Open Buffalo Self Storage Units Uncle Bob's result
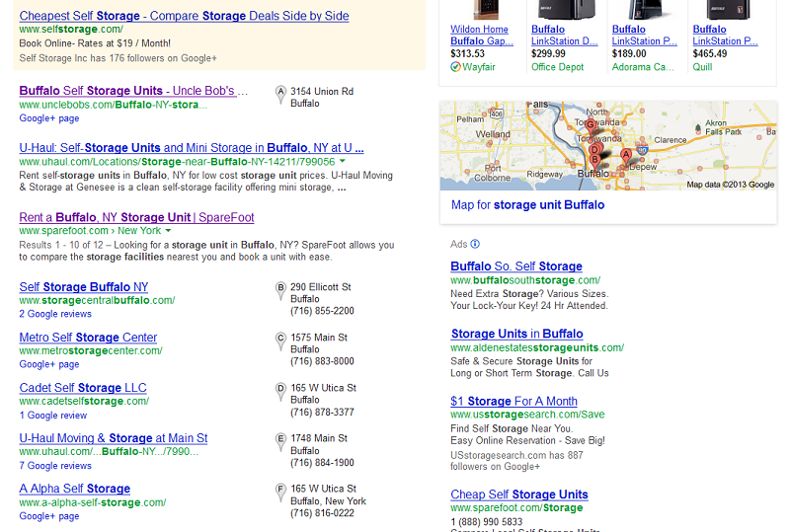Viewport: 790px width, 532px height. coord(133,91)
